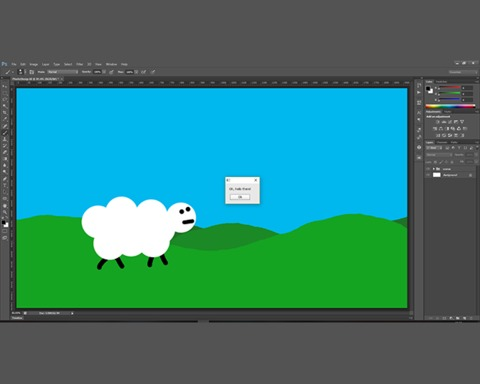Viewport: 480px width, 384px height.
Task: Select the Shape tool
Action: point(5,199)
